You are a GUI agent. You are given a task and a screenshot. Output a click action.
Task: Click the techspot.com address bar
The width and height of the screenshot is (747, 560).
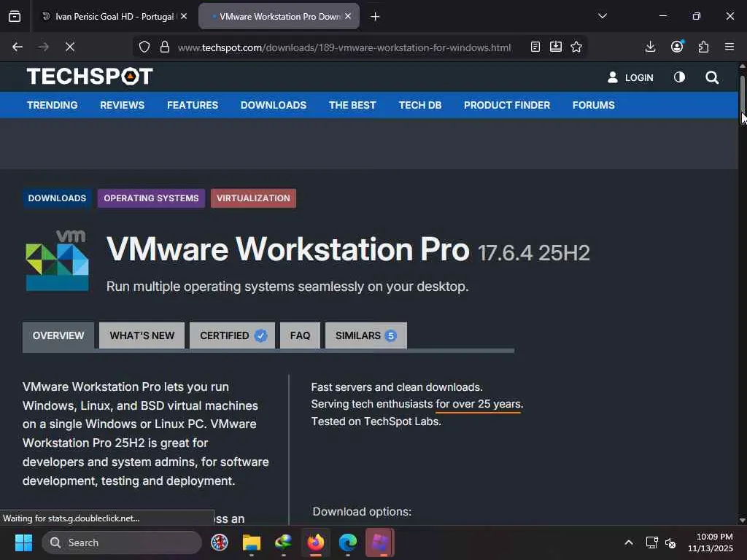click(344, 47)
